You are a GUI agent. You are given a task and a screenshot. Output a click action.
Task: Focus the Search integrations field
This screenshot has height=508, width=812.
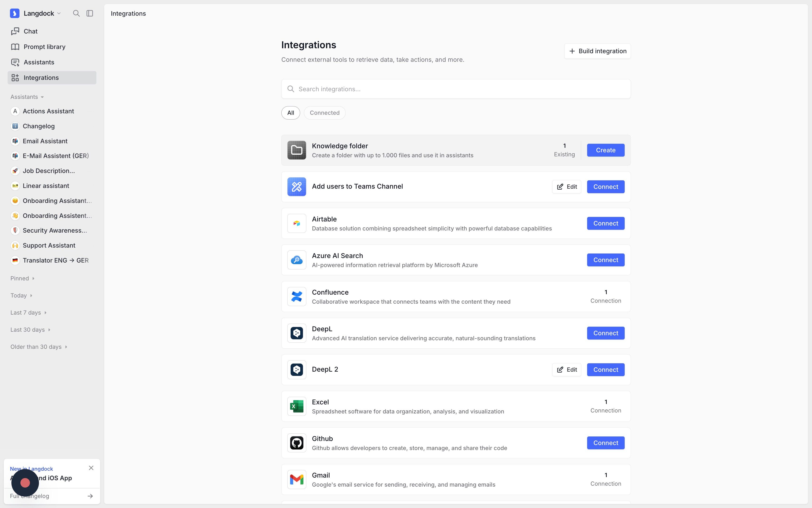456,89
